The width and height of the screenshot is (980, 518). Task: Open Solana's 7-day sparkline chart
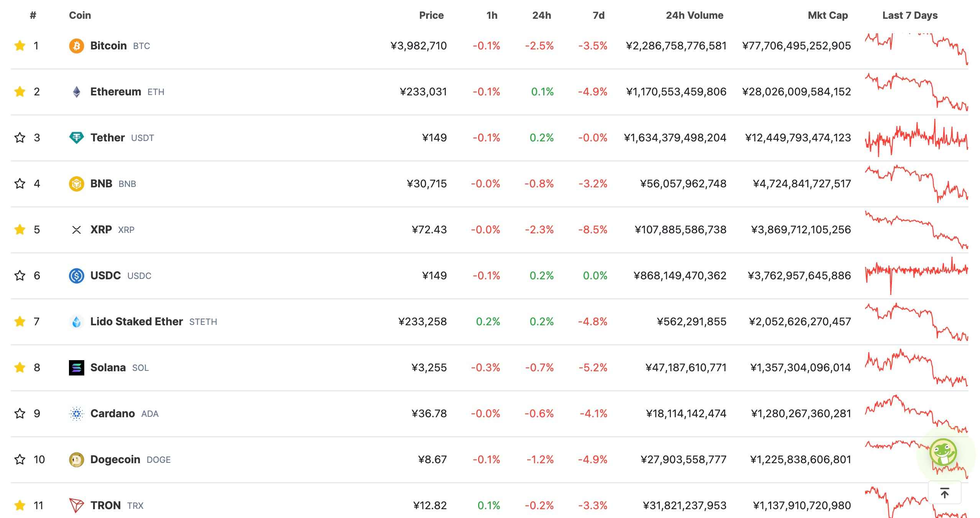pyautogui.click(x=916, y=368)
